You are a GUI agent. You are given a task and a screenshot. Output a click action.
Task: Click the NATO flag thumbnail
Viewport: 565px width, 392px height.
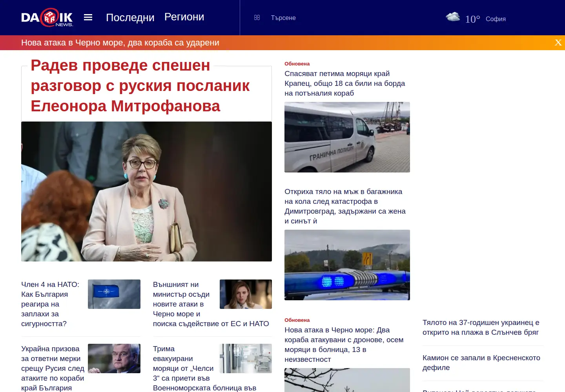[x=114, y=294]
